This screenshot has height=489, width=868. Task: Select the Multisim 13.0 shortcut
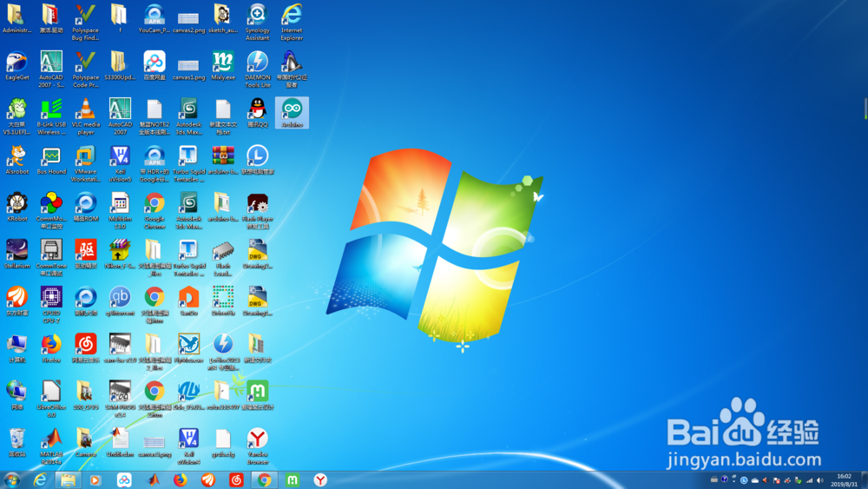point(120,211)
